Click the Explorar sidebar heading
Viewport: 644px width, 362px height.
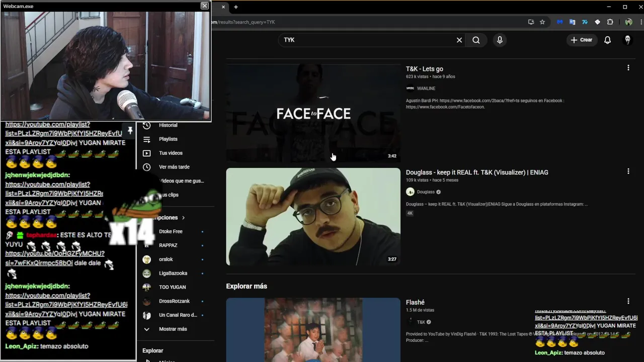pos(153,351)
